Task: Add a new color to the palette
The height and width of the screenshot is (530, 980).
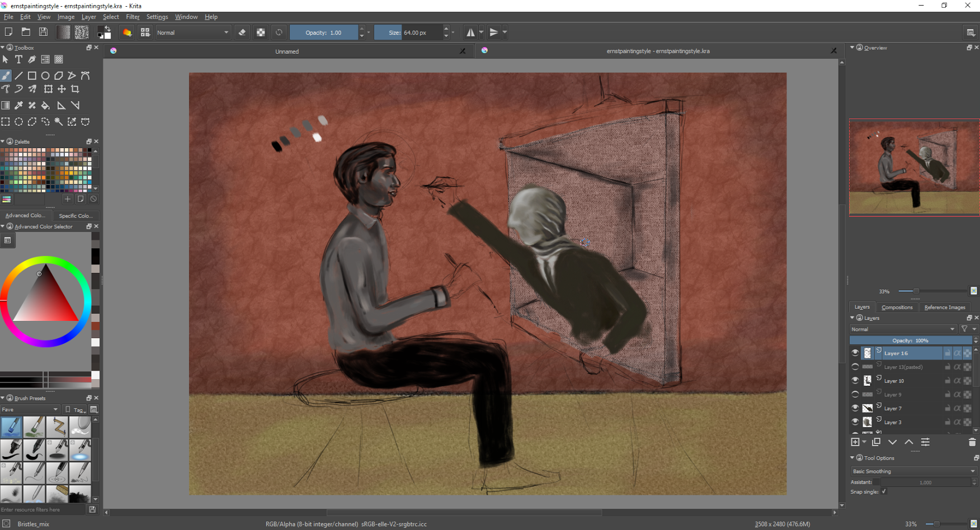Action: [68, 199]
